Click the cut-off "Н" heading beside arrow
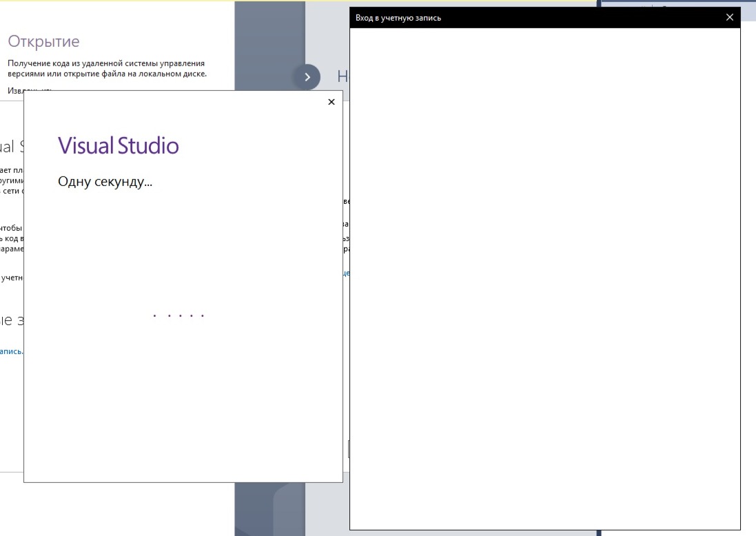This screenshot has width=756, height=536. click(342, 76)
